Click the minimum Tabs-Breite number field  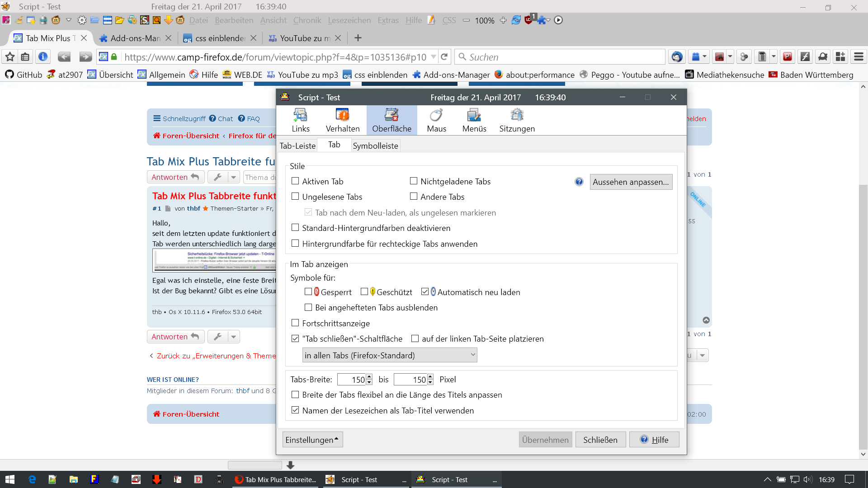(x=352, y=380)
